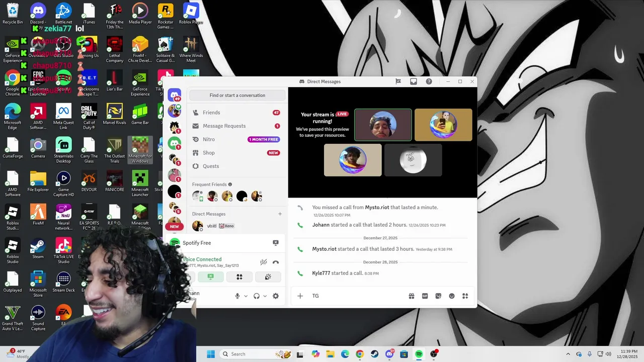The width and height of the screenshot is (644, 362).
Task: Stop screen sharing with green screen button
Action: (211, 277)
